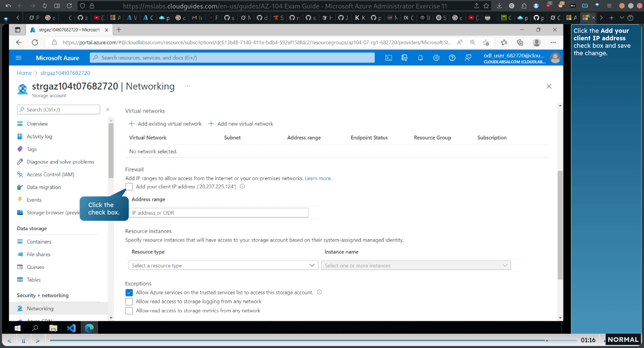Click sidebar Search (Ctrl+/) box
644x348 pixels.
pyautogui.click(x=58, y=109)
